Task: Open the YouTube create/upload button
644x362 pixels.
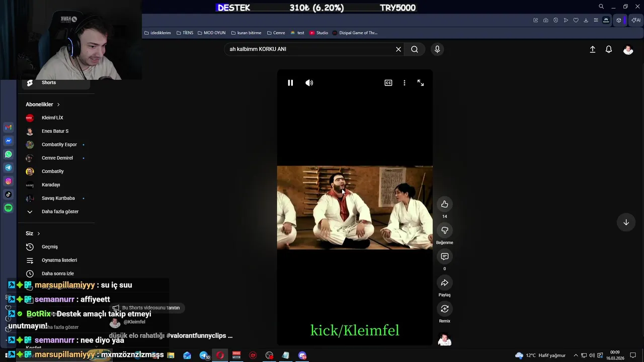Action: [593, 49]
